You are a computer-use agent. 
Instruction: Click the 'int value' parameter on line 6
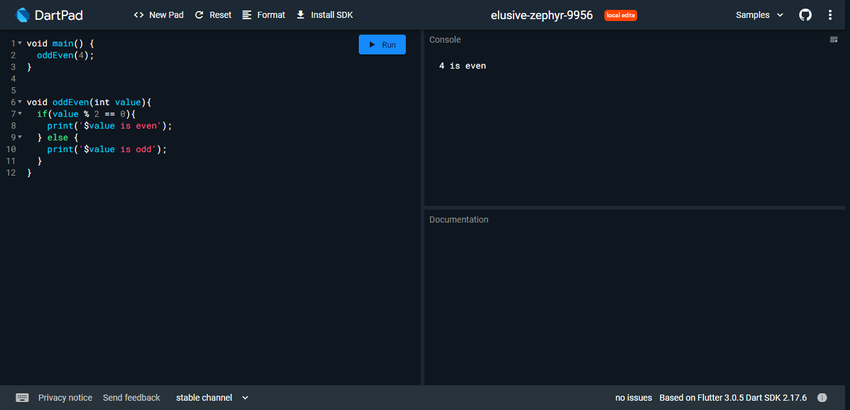[118, 102]
